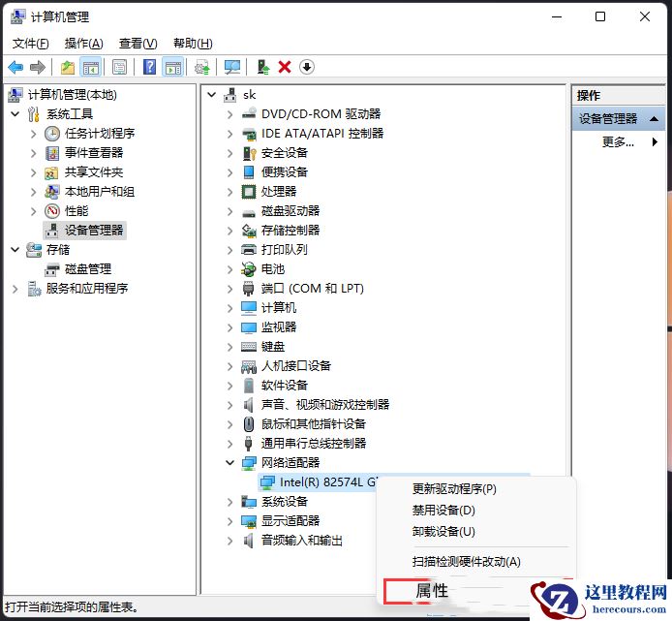Expand the 显示适配器 category
This screenshot has height=621, width=672.
pyautogui.click(x=230, y=521)
